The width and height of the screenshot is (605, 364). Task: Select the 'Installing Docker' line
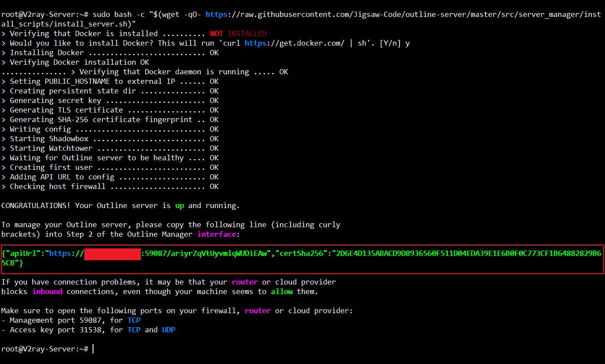[110, 53]
